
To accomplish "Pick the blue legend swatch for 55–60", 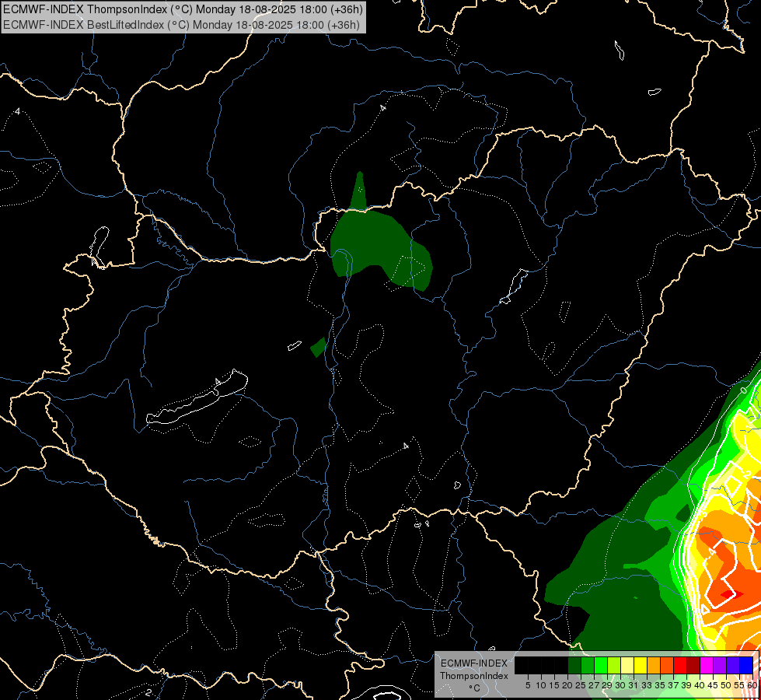I will pyautogui.click(x=746, y=666).
